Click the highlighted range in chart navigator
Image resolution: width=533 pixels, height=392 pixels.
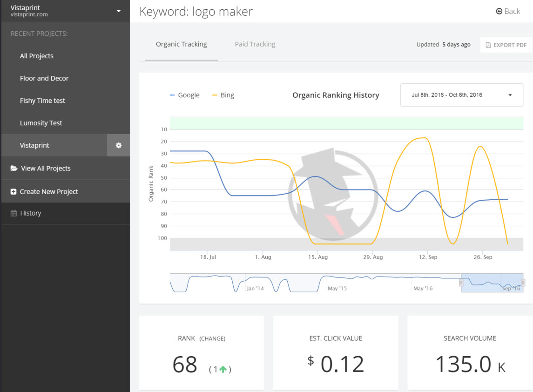492,283
